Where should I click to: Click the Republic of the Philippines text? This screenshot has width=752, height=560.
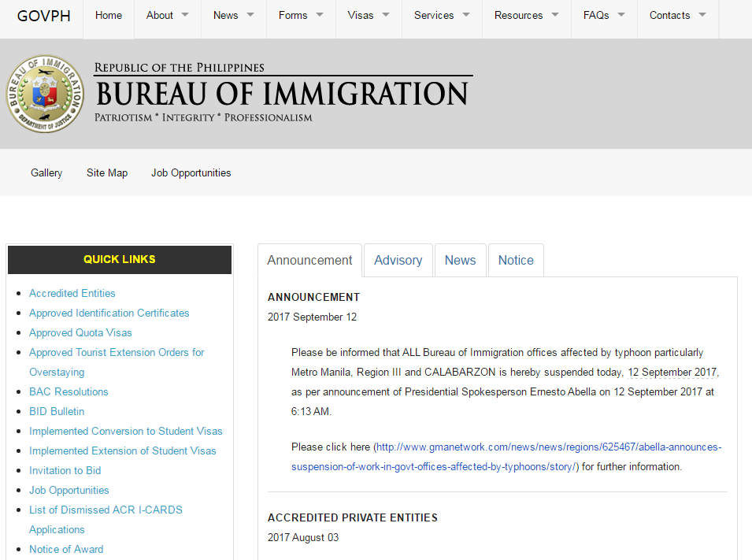(x=180, y=68)
